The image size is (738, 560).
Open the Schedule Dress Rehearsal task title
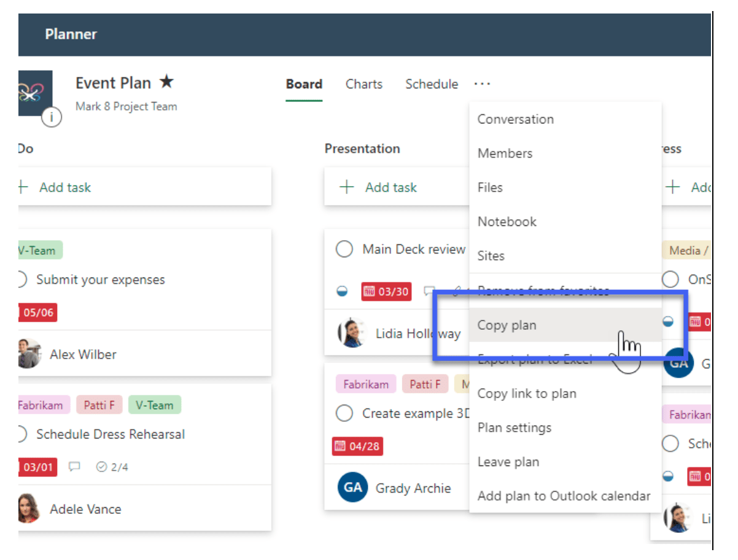tap(111, 434)
